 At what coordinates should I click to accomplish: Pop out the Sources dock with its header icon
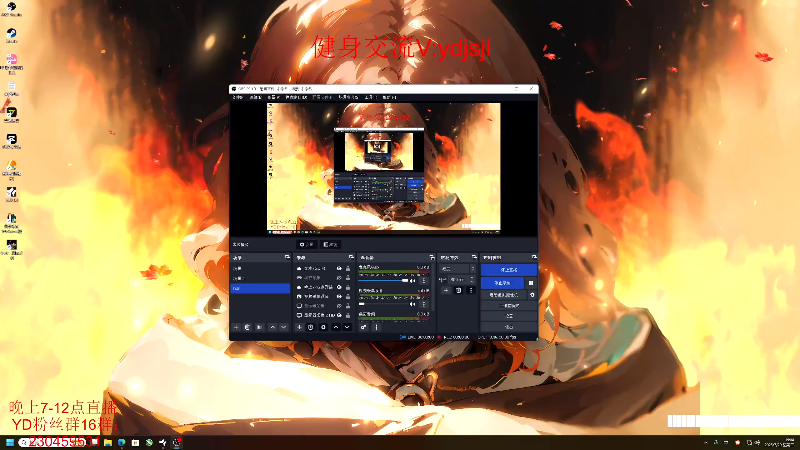coord(351,257)
